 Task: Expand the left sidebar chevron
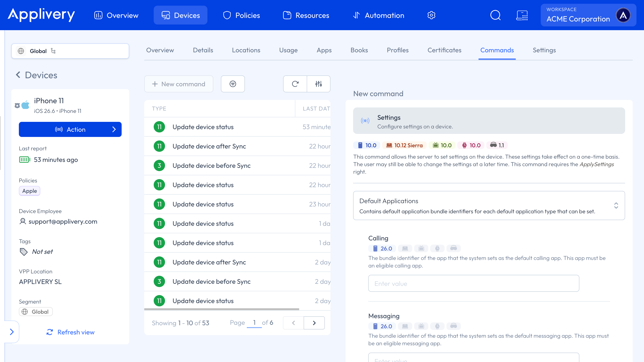[12, 332]
